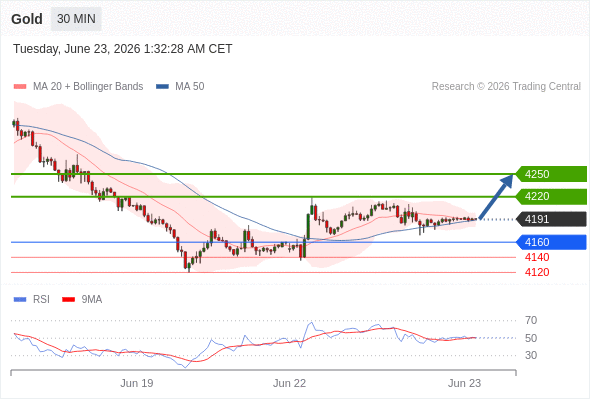Click the 4120 support level label
Viewport: 590px width, 400px height.
pyautogui.click(x=537, y=272)
